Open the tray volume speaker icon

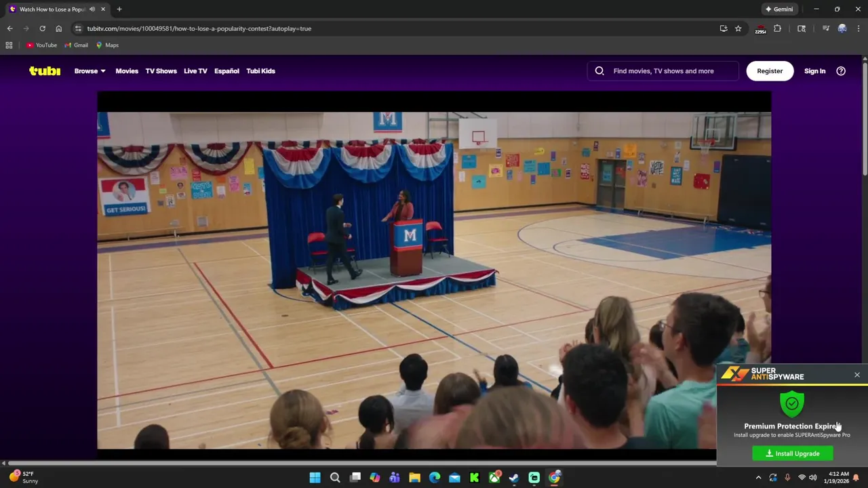813,478
